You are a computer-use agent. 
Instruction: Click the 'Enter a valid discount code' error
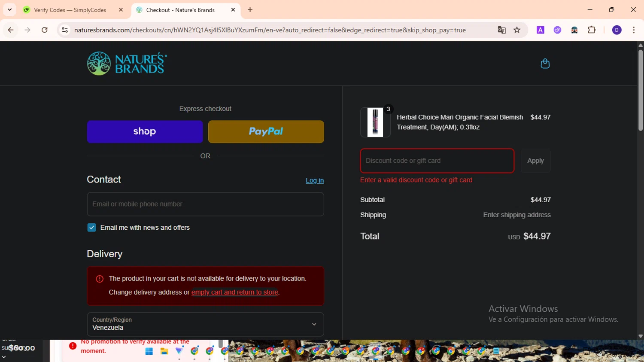click(416, 180)
